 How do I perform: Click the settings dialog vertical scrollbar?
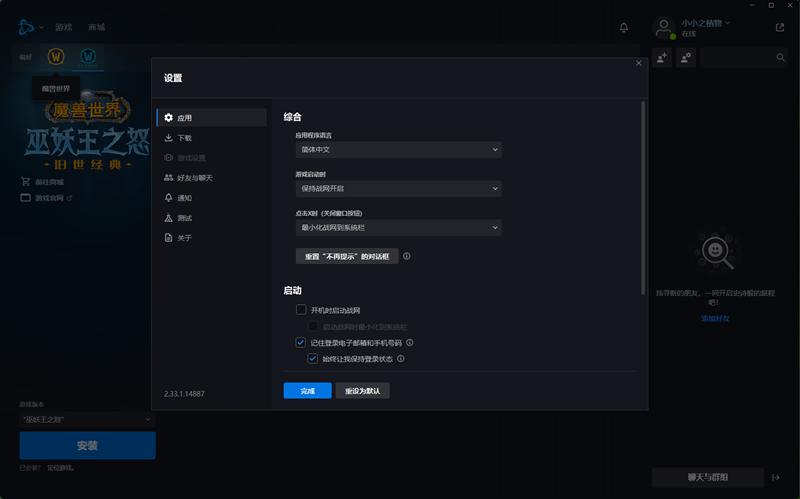pos(643,197)
